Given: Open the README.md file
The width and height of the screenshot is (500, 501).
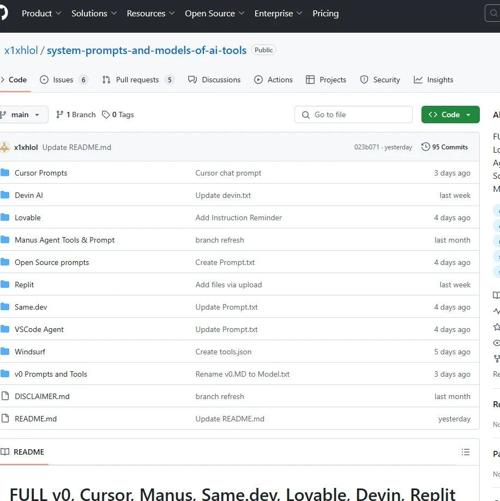Looking at the screenshot, I should point(36,419).
